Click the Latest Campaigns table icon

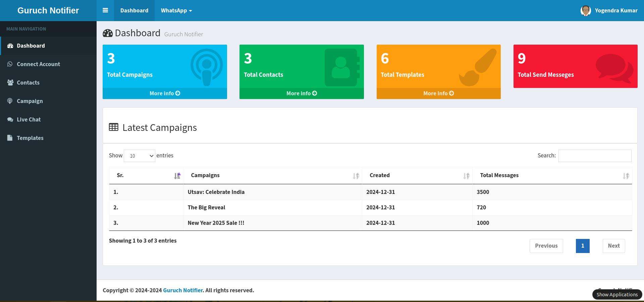[114, 127]
